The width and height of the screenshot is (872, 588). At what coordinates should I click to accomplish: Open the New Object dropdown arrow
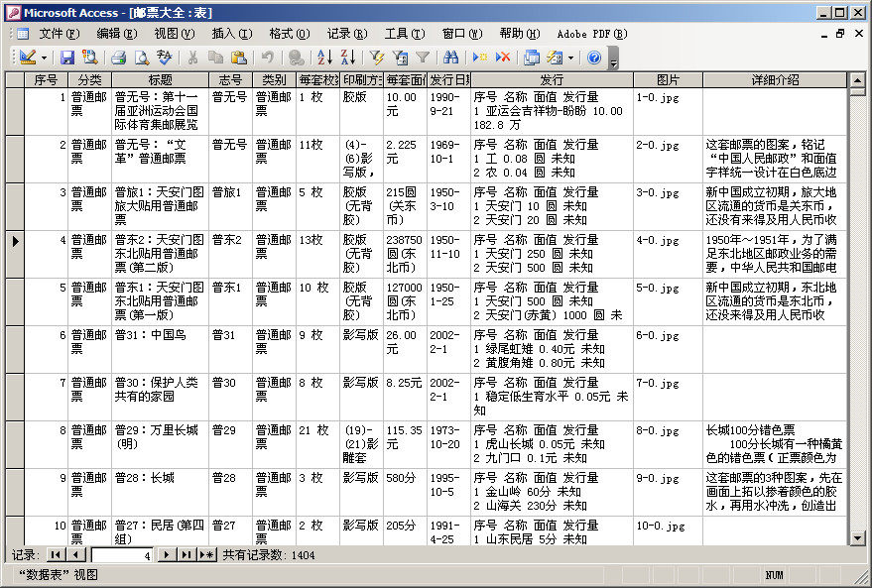571,58
